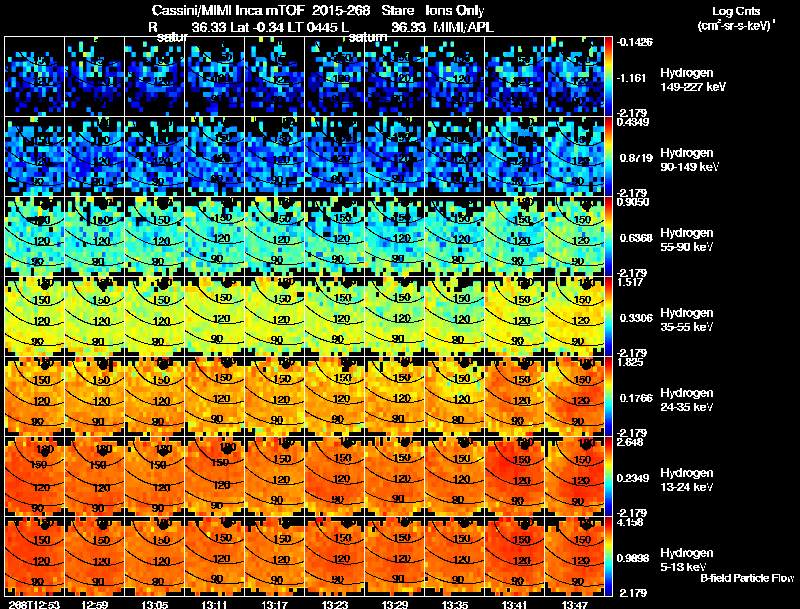
Task: Select the 13:17 panel in 55-90 keV row
Action: pyautogui.click(x=274, y=236)
